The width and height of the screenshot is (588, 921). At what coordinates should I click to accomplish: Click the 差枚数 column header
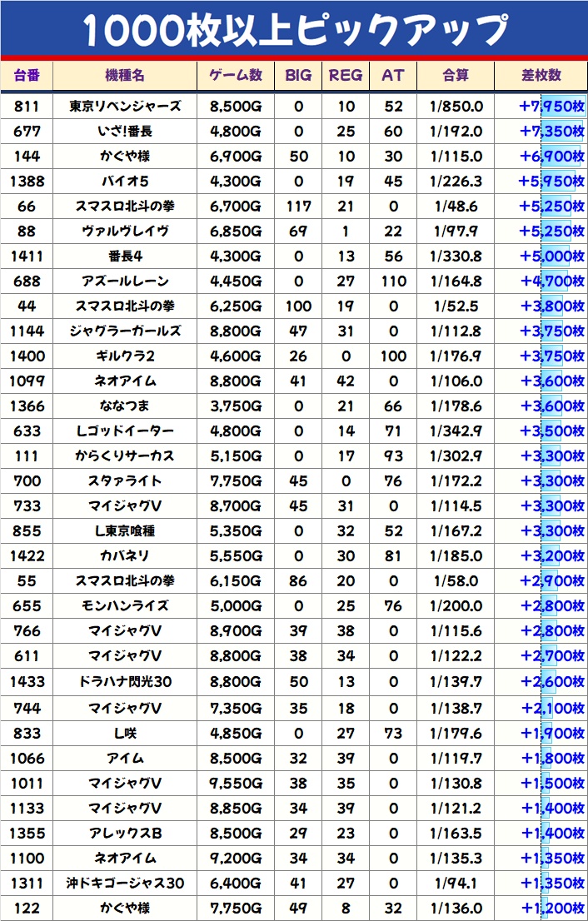click(x=541, y=76)
